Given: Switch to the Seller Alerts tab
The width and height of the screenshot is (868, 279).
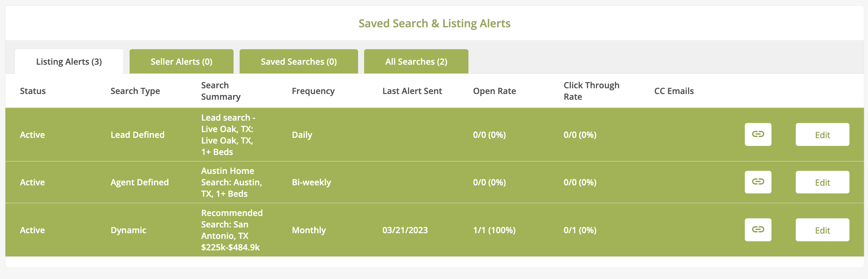Looking at the screenshot, I should (181, 61).
